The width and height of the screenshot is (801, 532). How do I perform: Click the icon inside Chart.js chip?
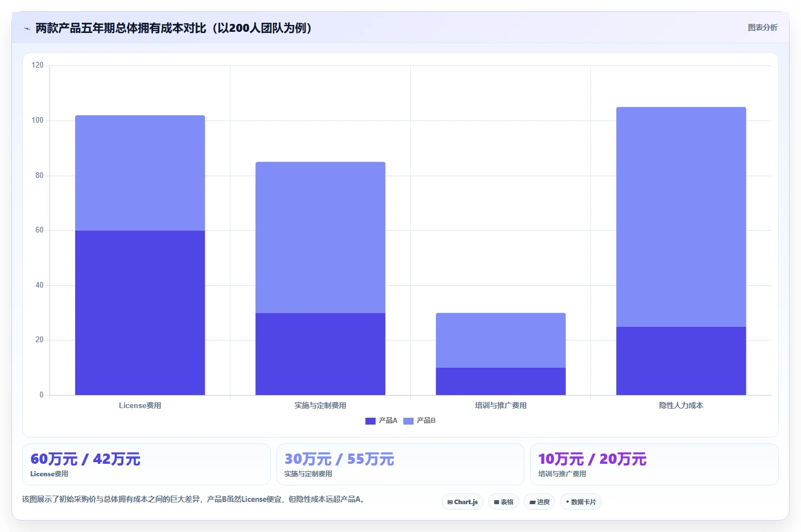tap(450, 502)
